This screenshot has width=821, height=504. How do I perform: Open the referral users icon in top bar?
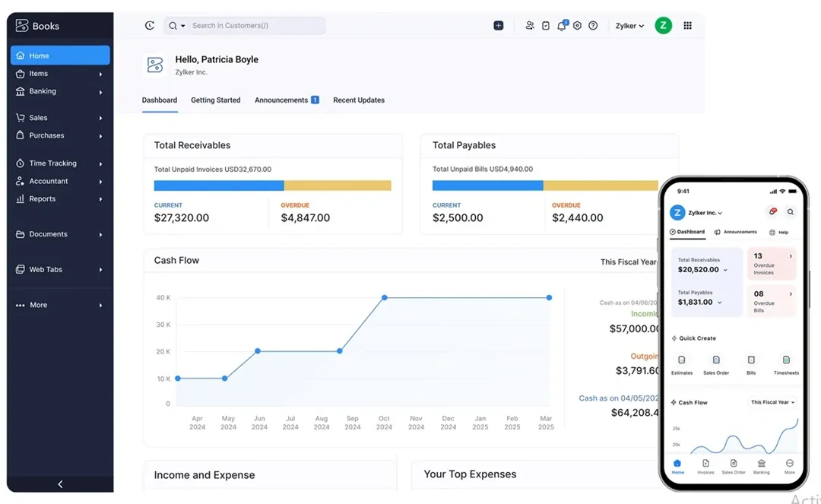pyautogui.click(x=530, y=26)
